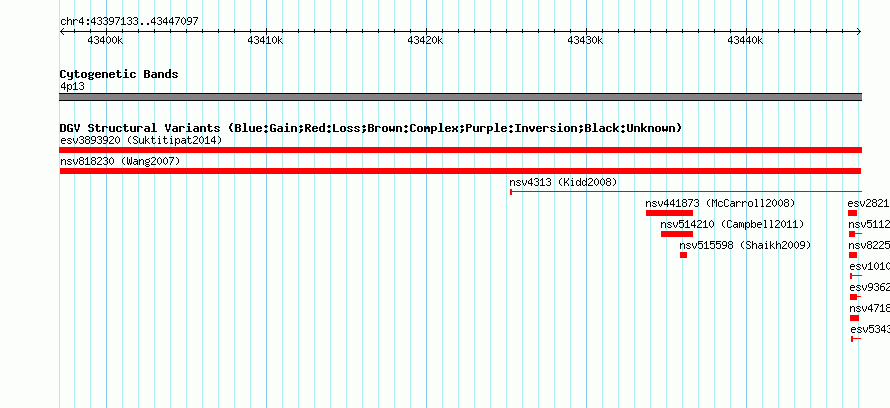Open the esv3893920 (Suktitipat2014) variant label

pyautogui.click(x=141, y=140)
